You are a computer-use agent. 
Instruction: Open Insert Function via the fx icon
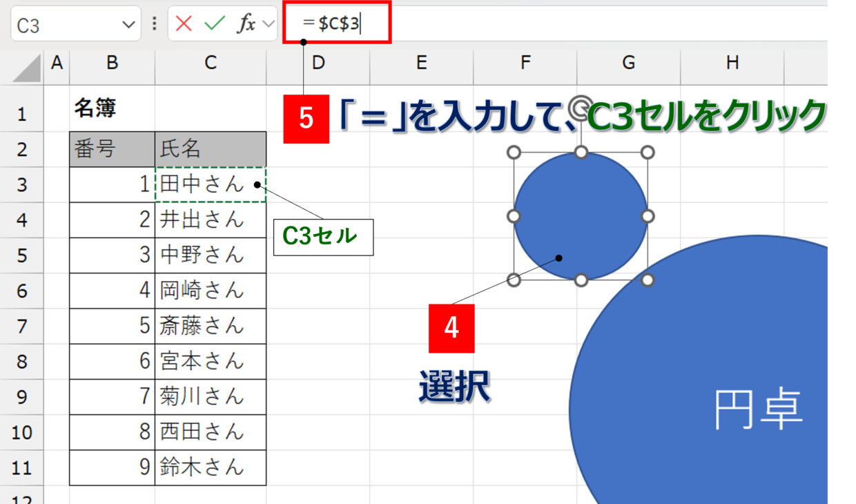[246, 24]
